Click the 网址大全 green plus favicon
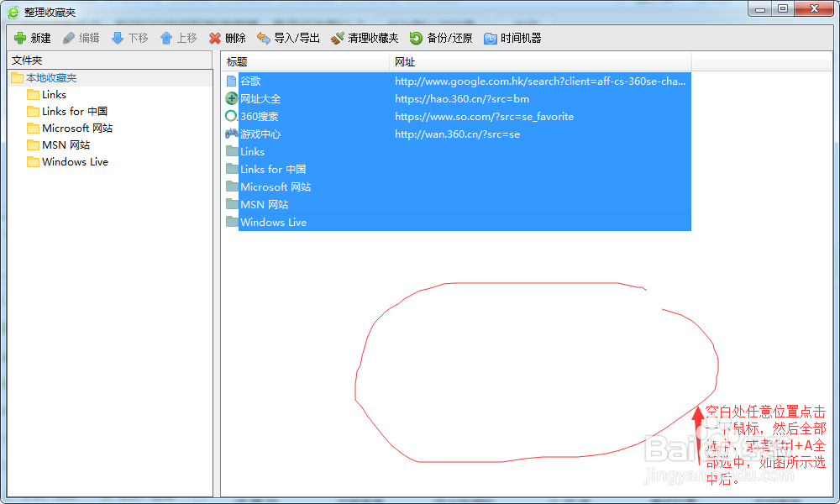840x504 pixels. click(x=232, y=98)
